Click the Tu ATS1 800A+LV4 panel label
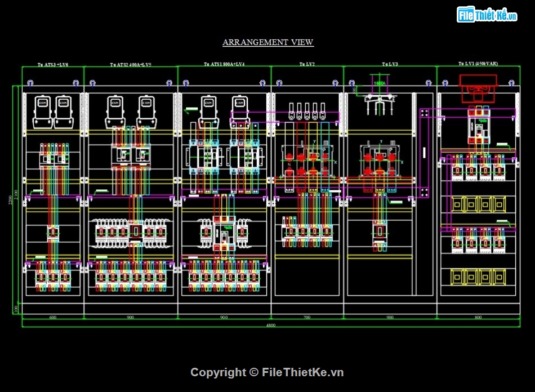The height and width of the screenshot is (392, 535). (x=224, y=64)
